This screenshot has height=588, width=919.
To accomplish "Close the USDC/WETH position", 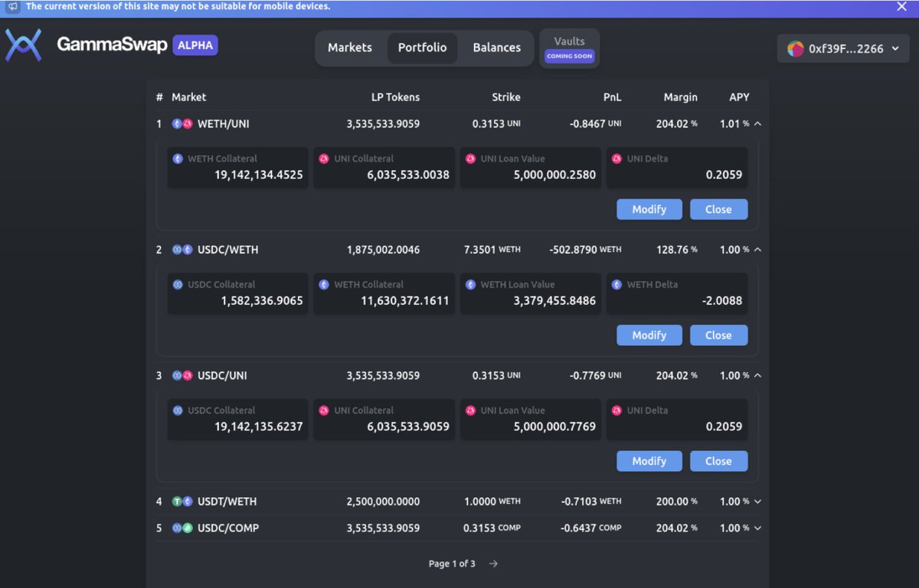I will pyautogui.click(x=718, y=335).
